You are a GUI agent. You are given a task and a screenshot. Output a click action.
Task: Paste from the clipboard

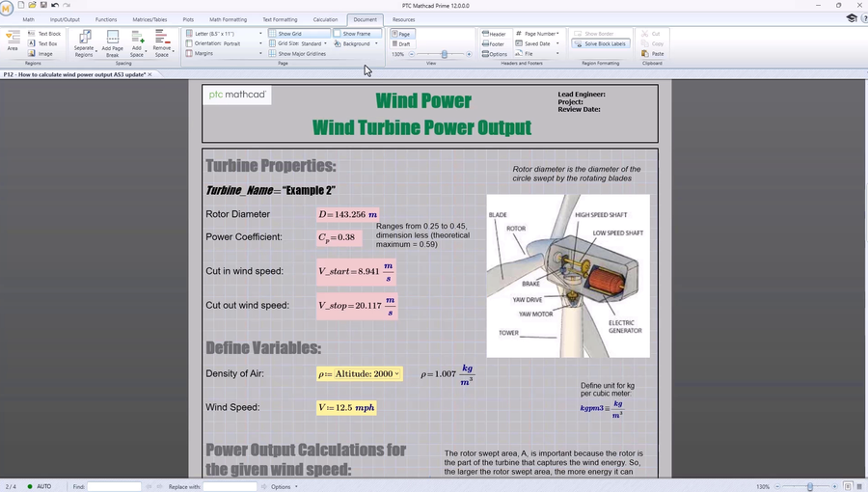coord(653,54)
